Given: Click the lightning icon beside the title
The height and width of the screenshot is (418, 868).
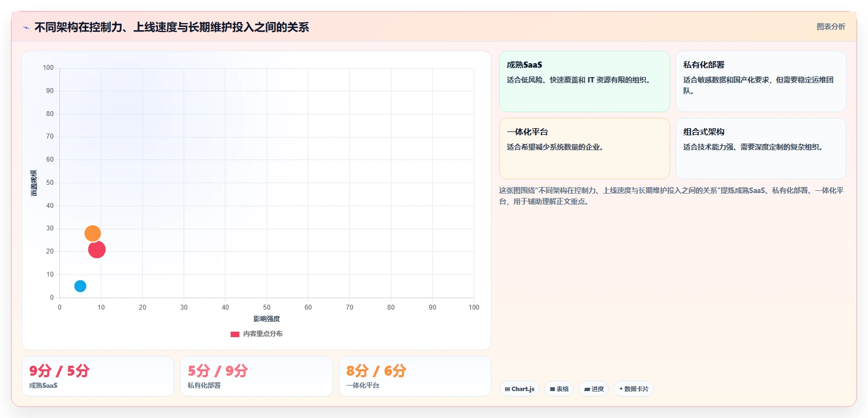Looking at the screenshot, I should pyautogui.click(x=26, y=28).
